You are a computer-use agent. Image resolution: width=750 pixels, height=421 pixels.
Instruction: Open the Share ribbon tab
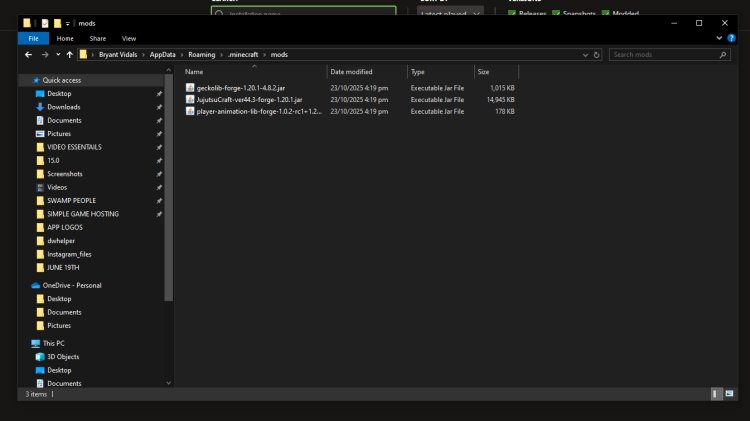[98, 38]
